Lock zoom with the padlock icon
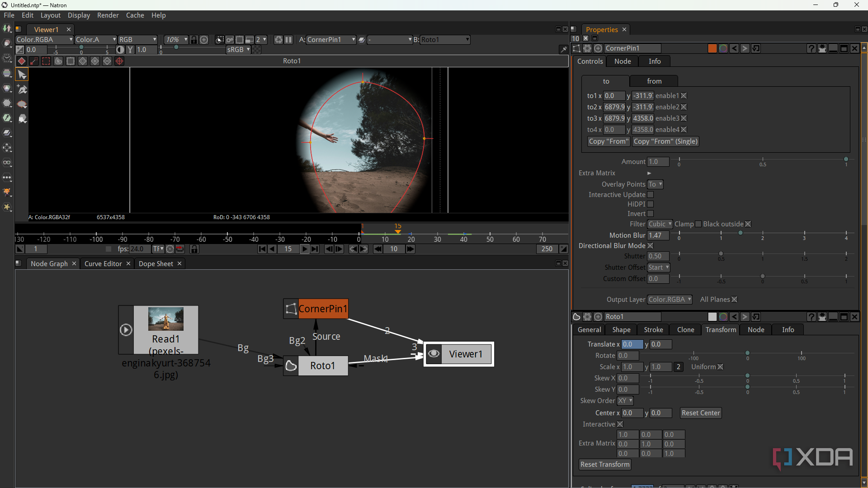868x488 pixels. (x=194, y=40)
